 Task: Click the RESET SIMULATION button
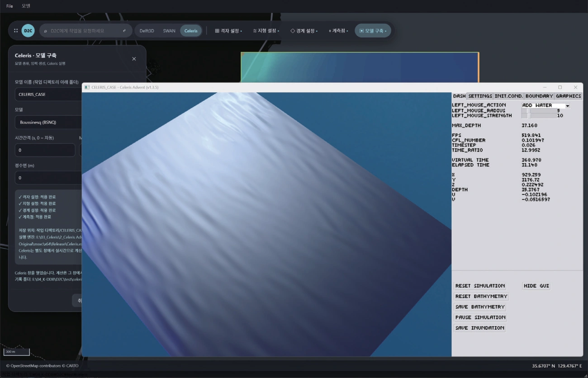(x=480, y=286)
